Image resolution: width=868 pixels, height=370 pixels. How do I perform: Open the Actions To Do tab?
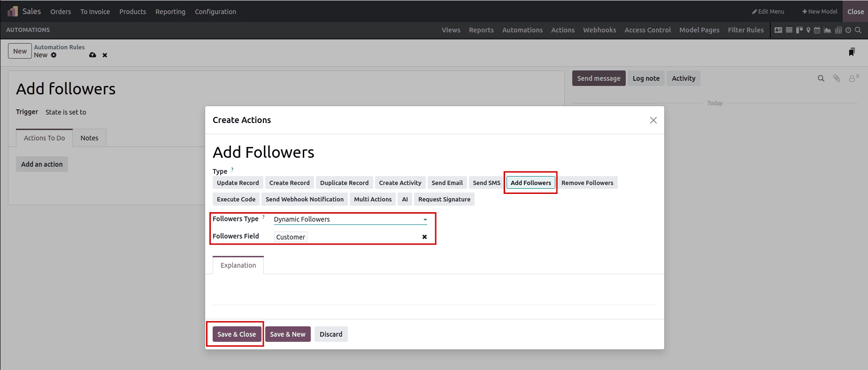click(45, 138)
